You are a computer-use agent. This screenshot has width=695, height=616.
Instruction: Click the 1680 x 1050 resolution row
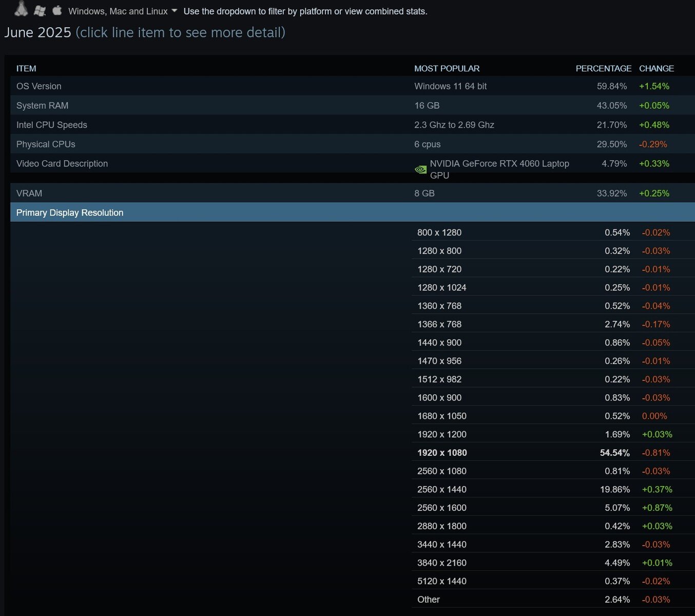coord(553,416)
